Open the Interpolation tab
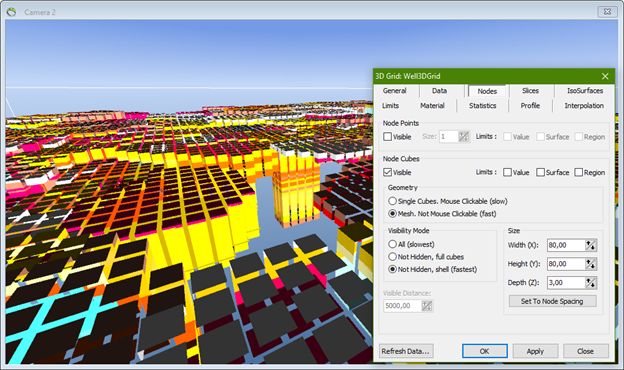 (584, 106)
